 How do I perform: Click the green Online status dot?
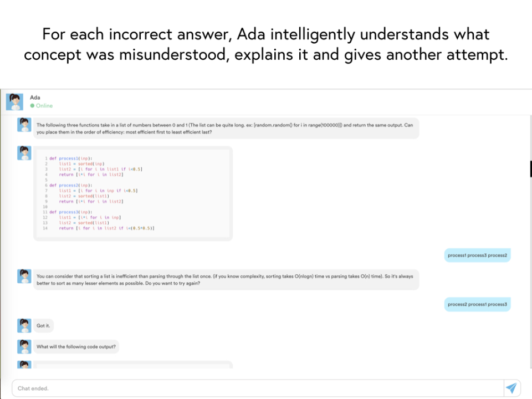32,105
